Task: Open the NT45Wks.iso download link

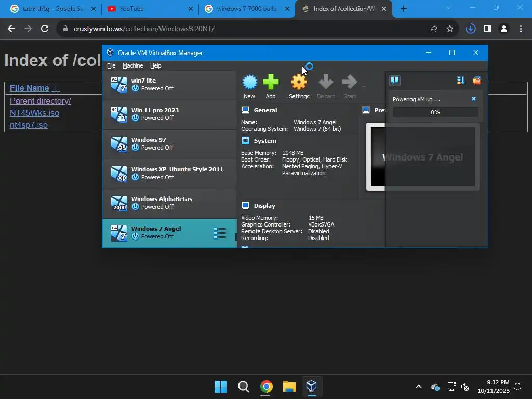Action: (35, 113)
